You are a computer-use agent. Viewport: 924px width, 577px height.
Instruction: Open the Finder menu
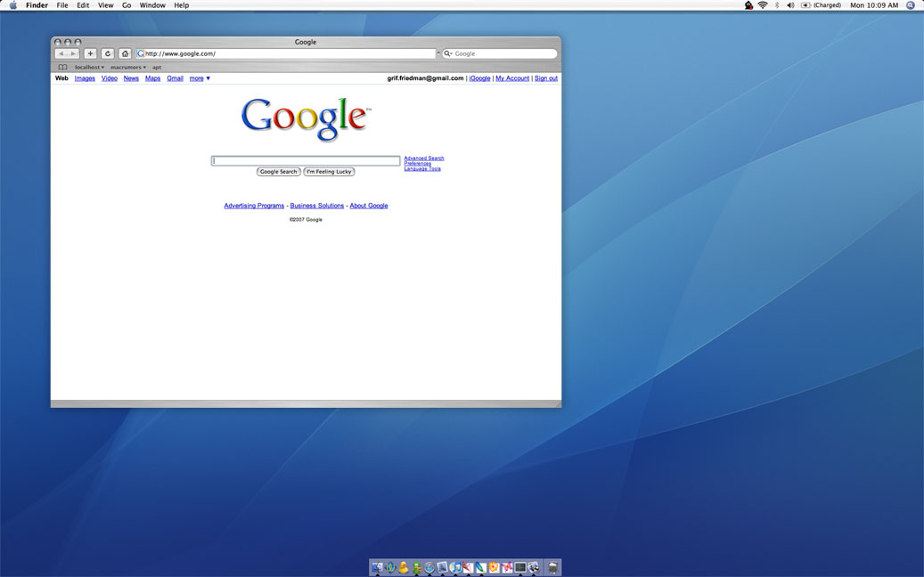[x=37, y=5]
